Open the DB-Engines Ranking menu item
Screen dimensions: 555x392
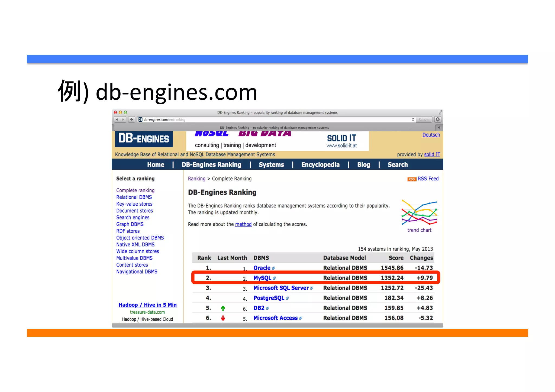click(x=211, y=165)
